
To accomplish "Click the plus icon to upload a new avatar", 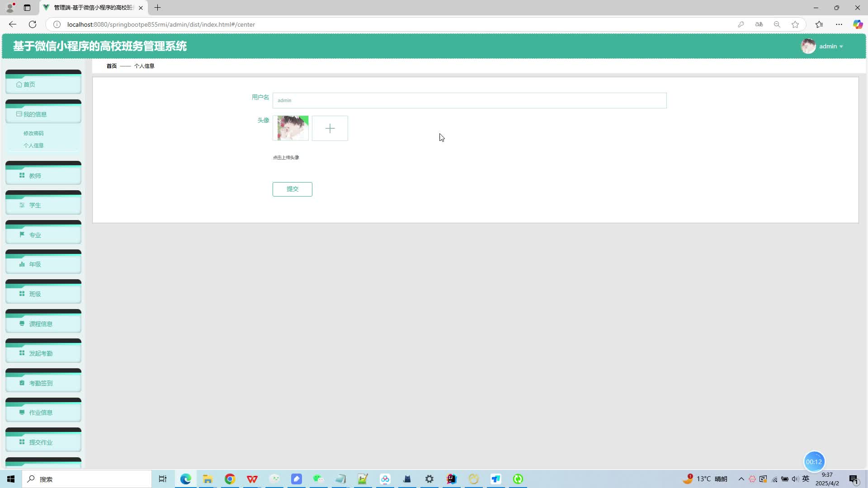I will pyautogui.click(x=330, y=128).
